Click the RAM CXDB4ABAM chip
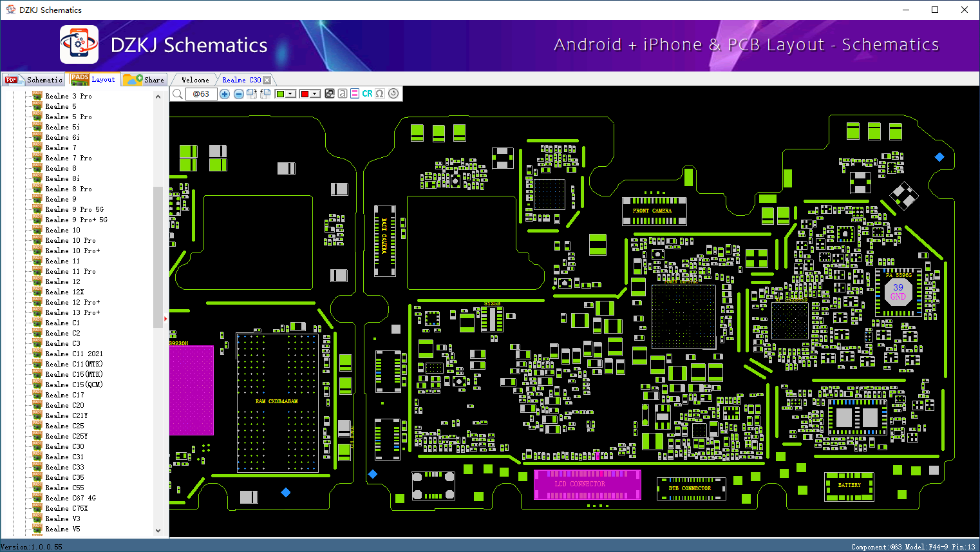The width and height of the screenshot is (980, 552). (x=277, y=402)
